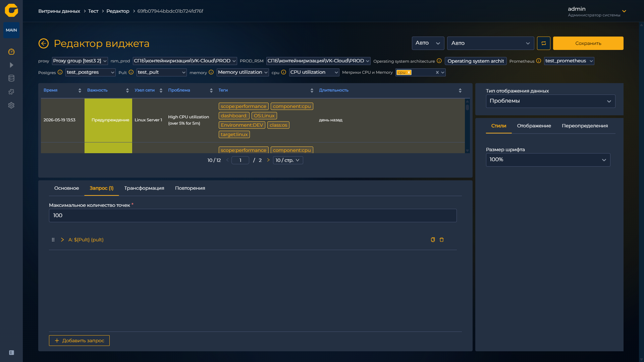The width and height of the screenshot is (644, 362).
Task: Open the MAIN sidebar button
Action: [11, 30]
